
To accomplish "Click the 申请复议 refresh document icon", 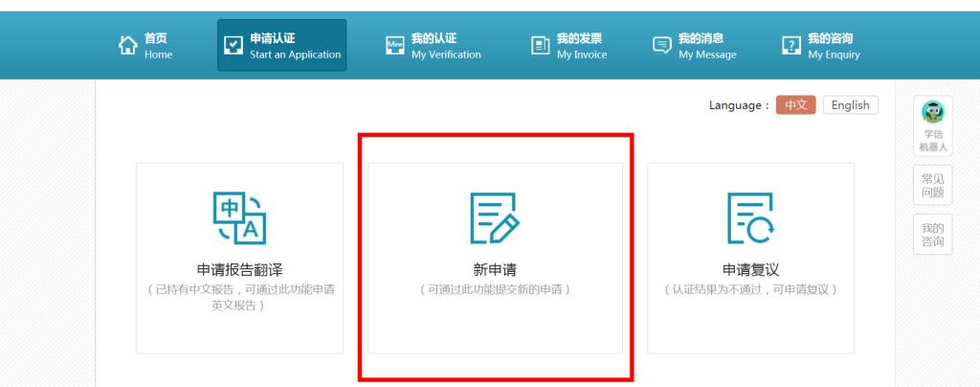I will 750,217.
